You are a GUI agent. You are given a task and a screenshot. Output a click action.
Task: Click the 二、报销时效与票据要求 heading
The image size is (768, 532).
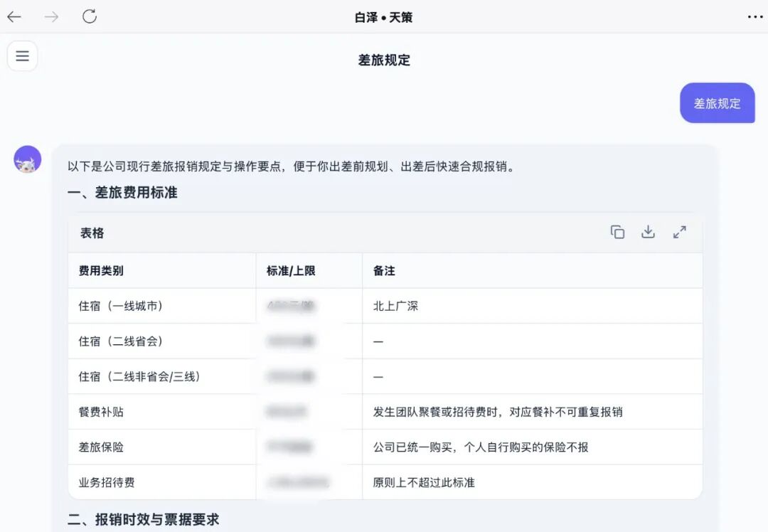(x=144, y=519)
